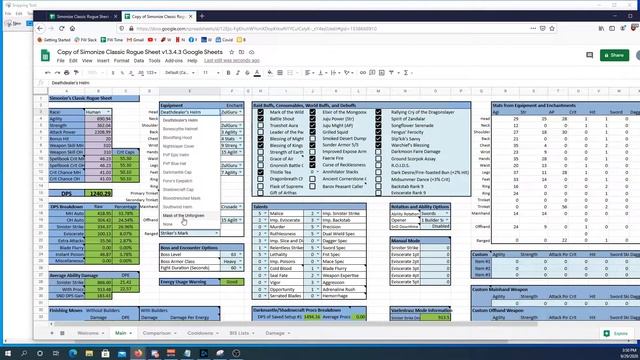
Task: Click the Firefox home icon
Action: coord(72,29)
